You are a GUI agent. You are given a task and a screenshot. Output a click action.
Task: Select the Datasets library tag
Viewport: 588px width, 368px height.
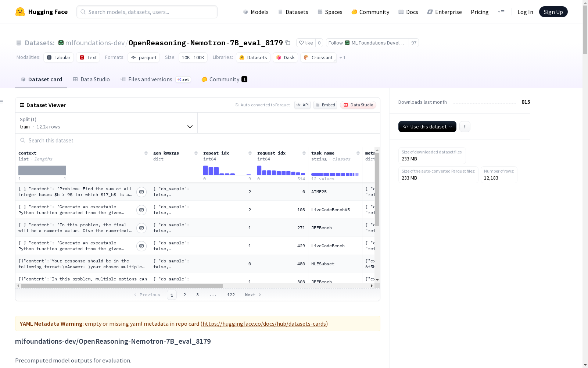pos(253,58)
